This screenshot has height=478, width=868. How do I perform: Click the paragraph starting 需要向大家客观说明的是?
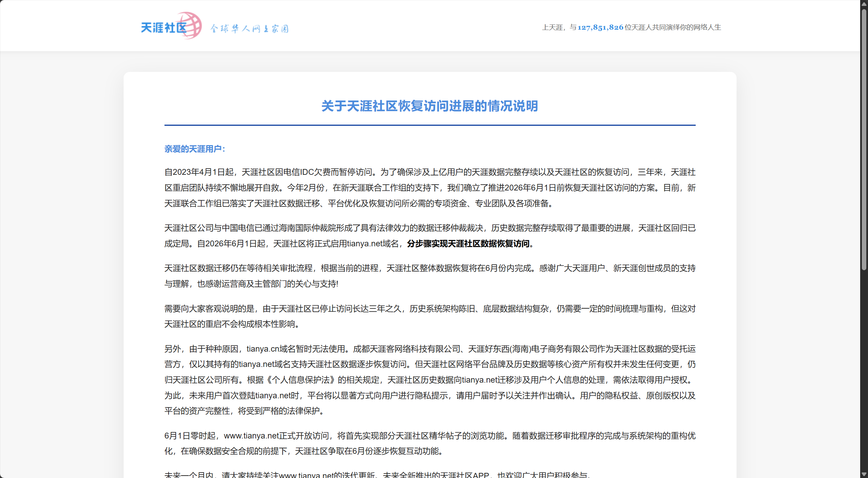point(430,316)
